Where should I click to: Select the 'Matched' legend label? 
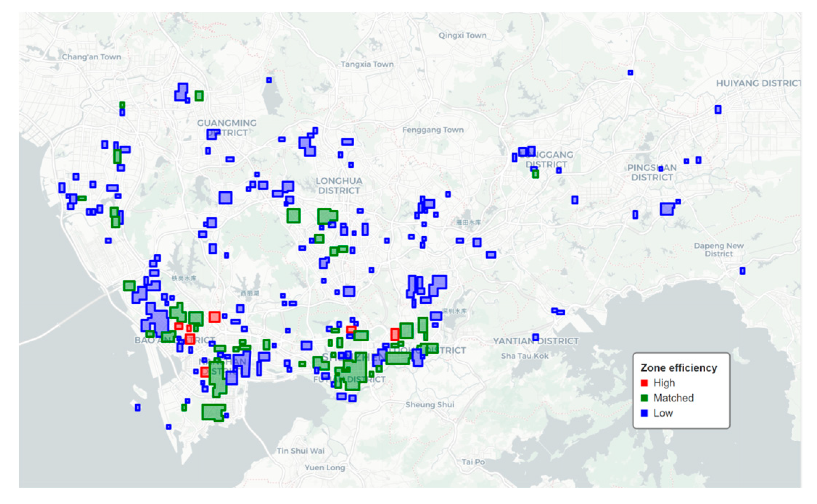[673, 398]
